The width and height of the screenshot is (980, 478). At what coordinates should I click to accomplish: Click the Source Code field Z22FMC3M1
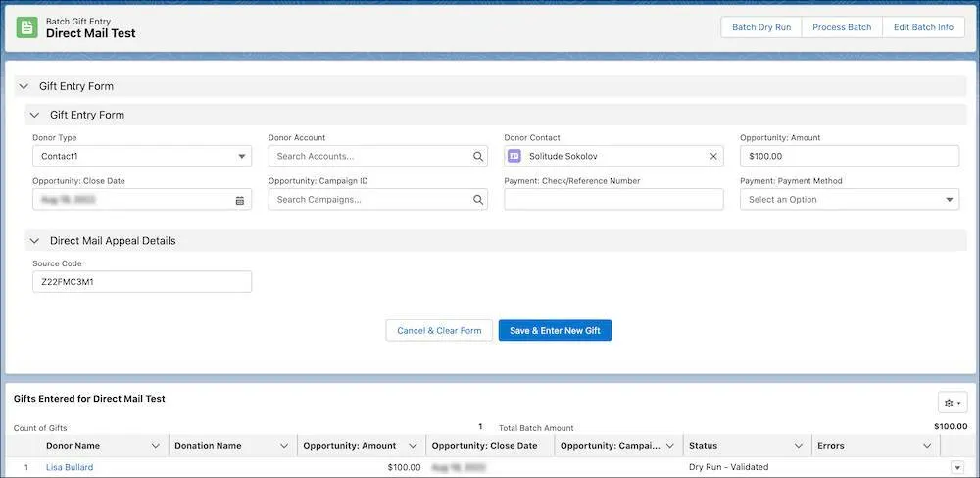pos(142,282)
